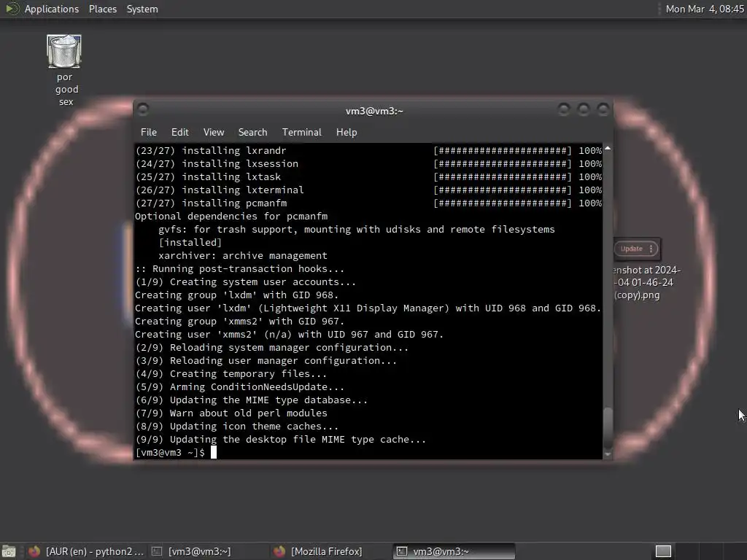
Task: Click the 'Updating icon theme caches...' line
Action: click(x=237, y=426)
